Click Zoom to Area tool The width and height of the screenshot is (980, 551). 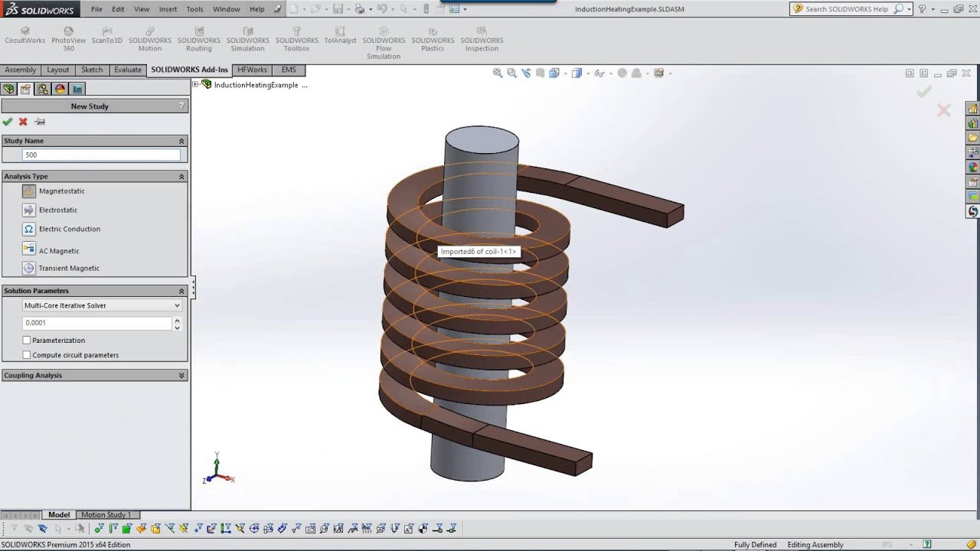pos(511,73)
